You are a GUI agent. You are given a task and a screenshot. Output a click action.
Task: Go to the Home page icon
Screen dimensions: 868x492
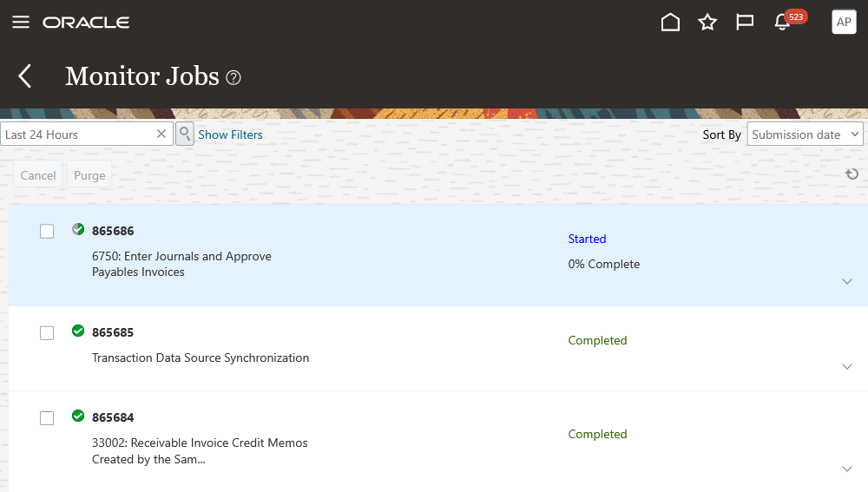[670, 23]
